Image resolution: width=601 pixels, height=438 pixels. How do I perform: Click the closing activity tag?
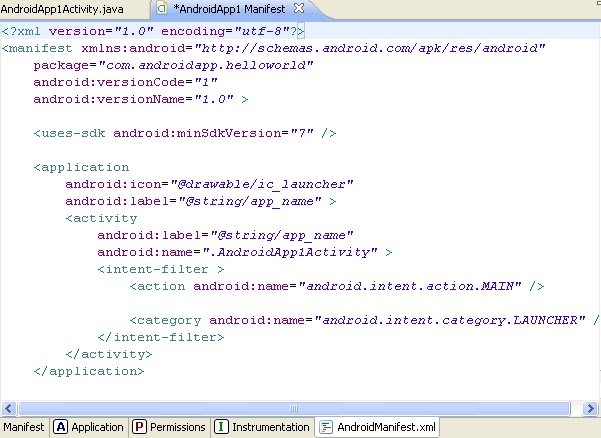pos(109,354)
